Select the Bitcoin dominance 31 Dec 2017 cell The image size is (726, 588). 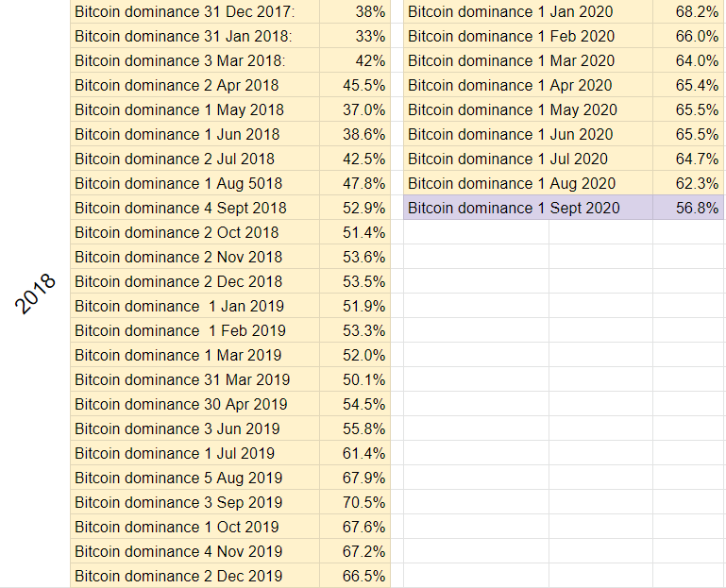[x=194, y=11]
